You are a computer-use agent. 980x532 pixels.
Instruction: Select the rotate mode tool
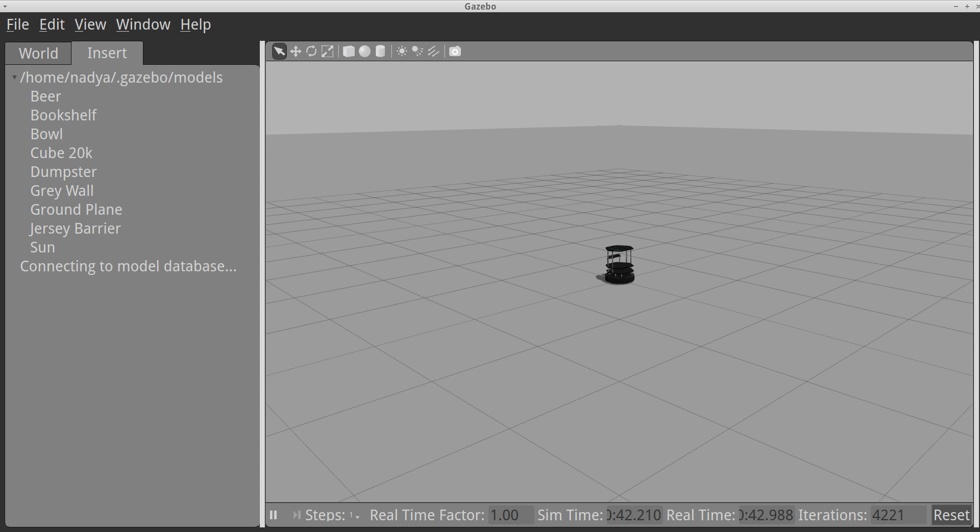point(311,52)
